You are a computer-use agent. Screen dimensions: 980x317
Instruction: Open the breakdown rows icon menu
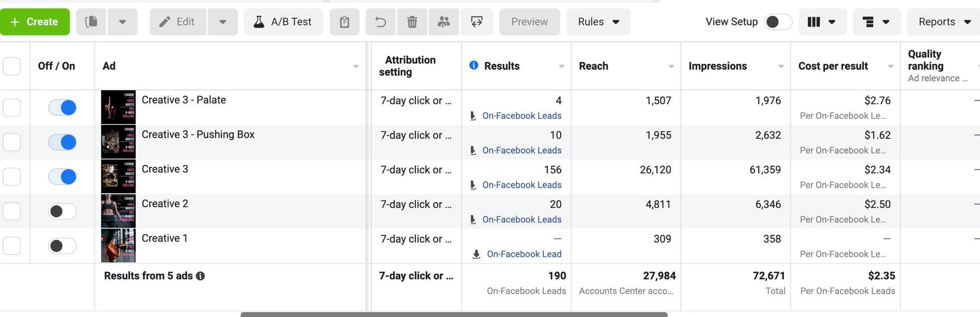click(876, 22)
